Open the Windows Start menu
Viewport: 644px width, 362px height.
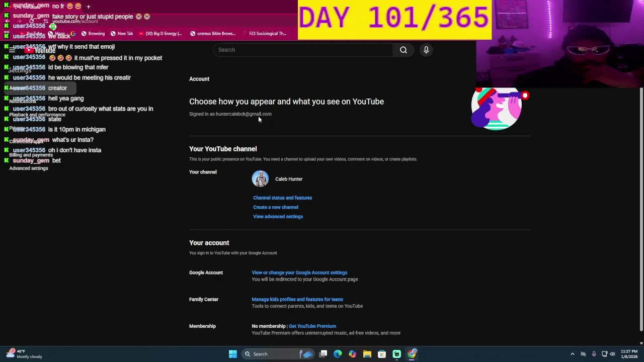[232, 354]
